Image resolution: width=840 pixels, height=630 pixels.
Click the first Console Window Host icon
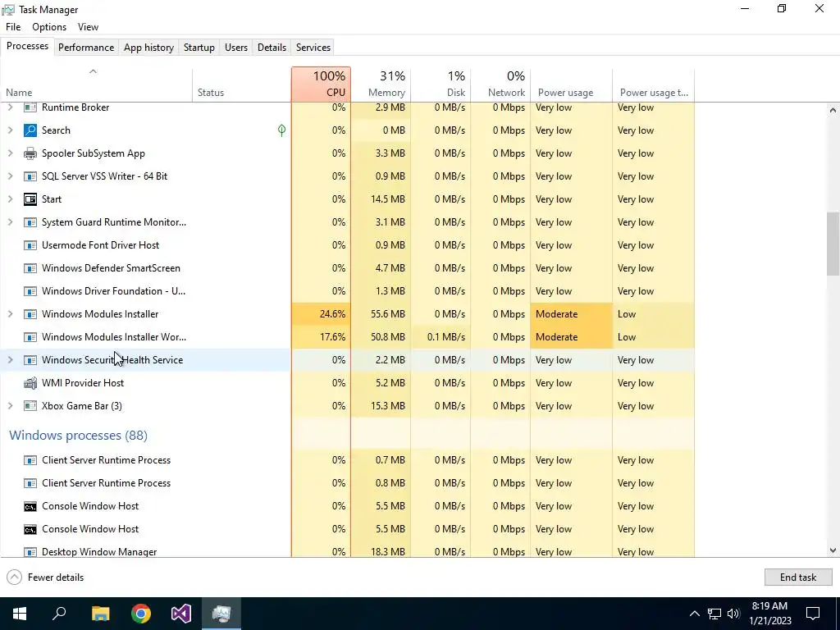[x=30, y=506]
